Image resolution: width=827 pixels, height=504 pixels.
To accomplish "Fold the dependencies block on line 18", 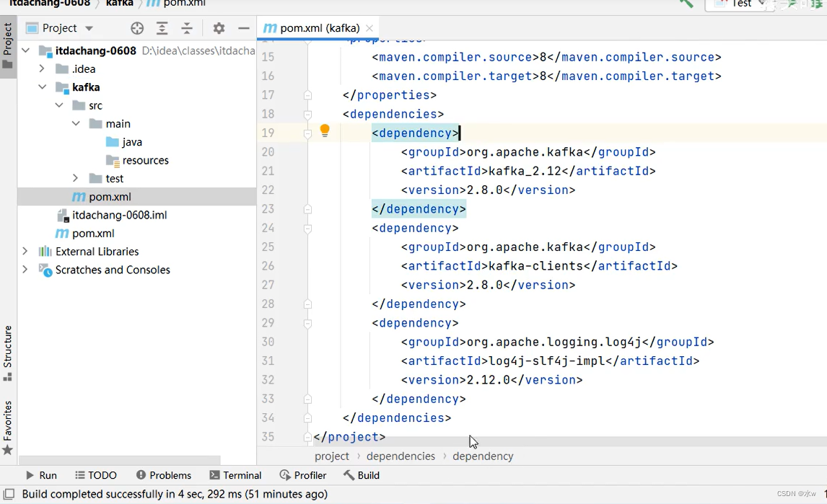I will 308,114.
